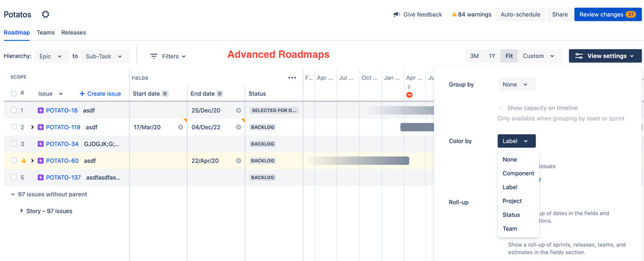The height and width of the screenshot is (261, 644).
Task: Open the Sub-Task hierarchy dropdown
Action: (105, 56)
